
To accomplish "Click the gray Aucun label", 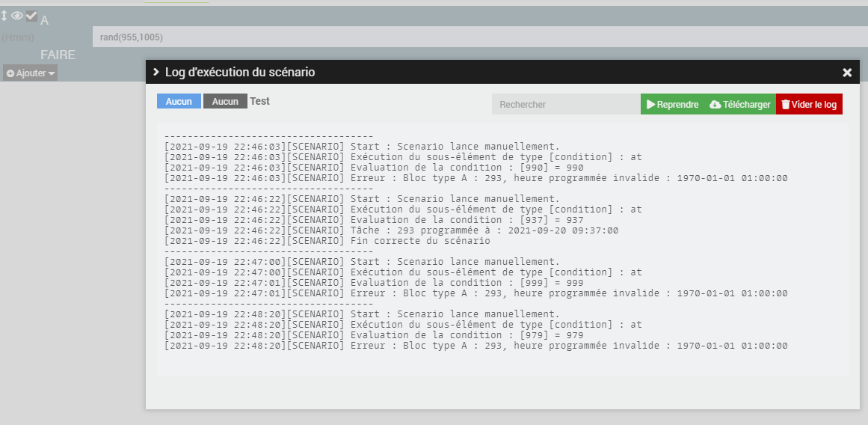I will click(225, 101).
